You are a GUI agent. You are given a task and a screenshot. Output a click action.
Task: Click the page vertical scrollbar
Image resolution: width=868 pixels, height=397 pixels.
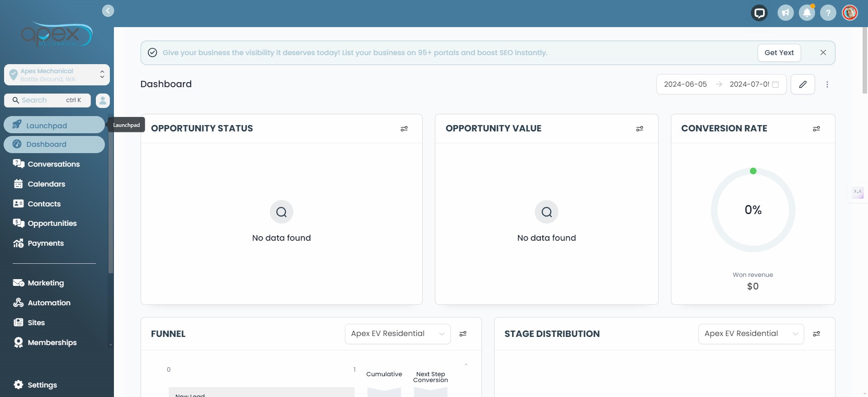[x=864, y=60]
